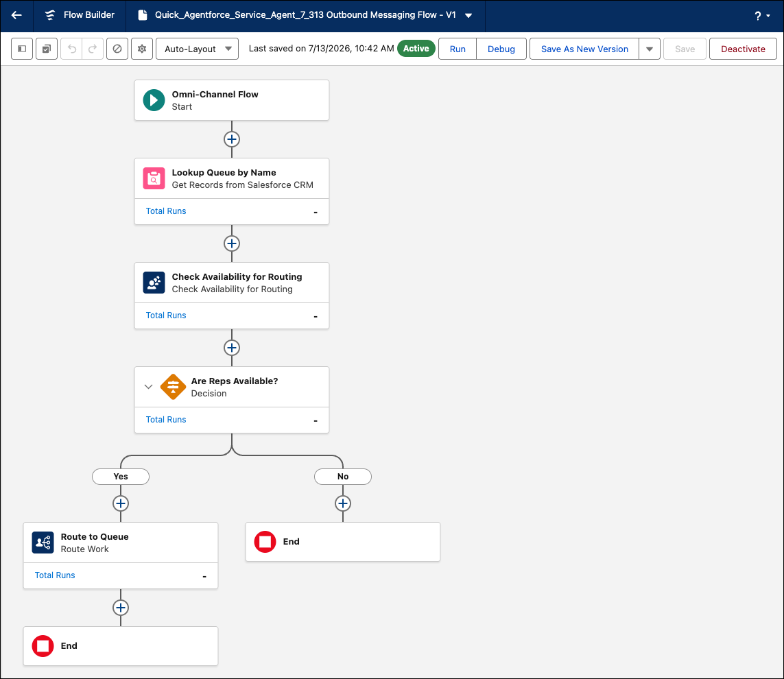Select Check Availability for Routing title

tap(237, 277)
